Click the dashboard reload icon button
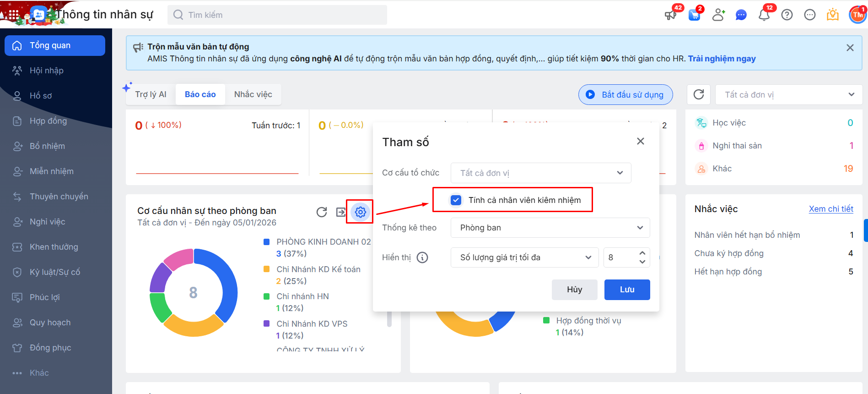Viewport: 868px width, 394px height. pyautogui.click(x=698, y=94)
